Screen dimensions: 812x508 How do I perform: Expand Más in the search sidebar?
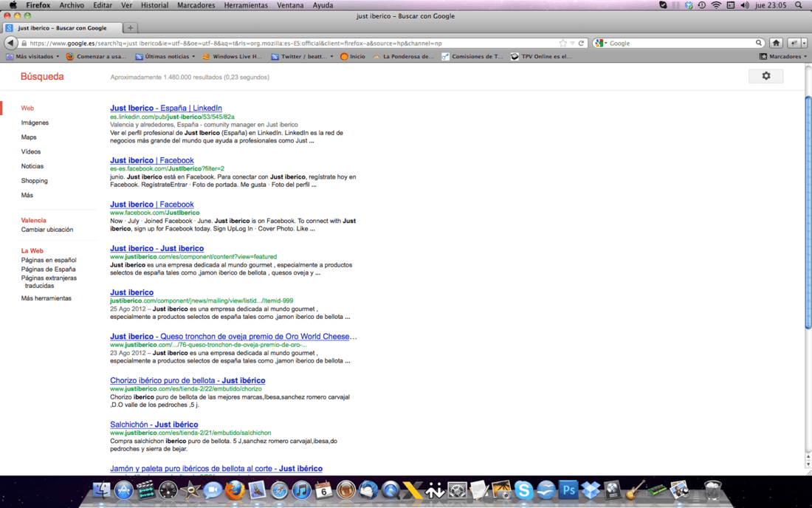[27, 195]
